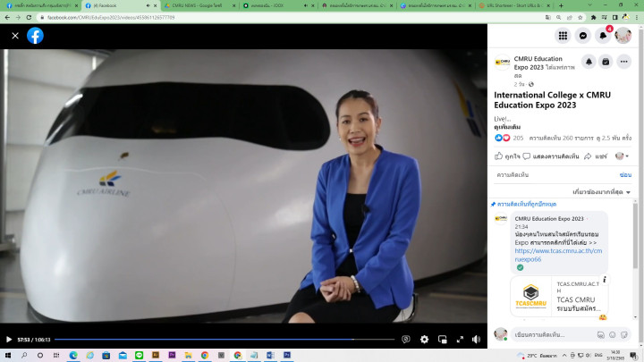Go back in browser history

click(7, 17)
